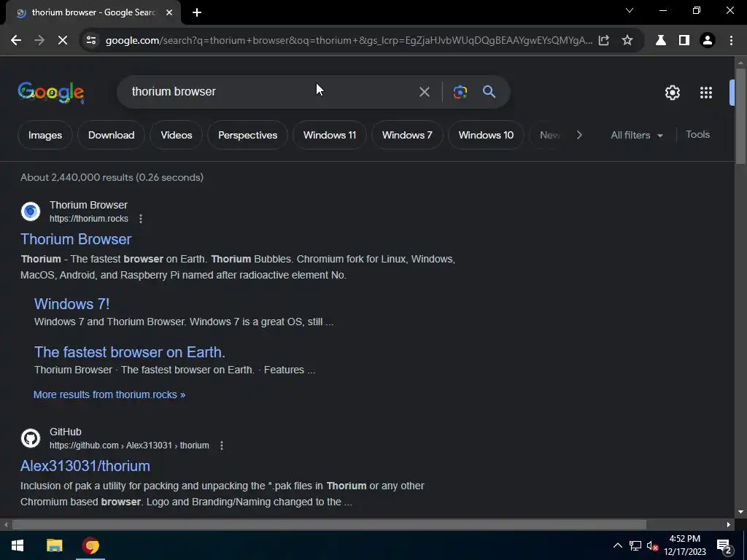Click the magnifier search button
The height and width of the screenshot is (560, 747).
pyautogui.click(x=489, y=92)
